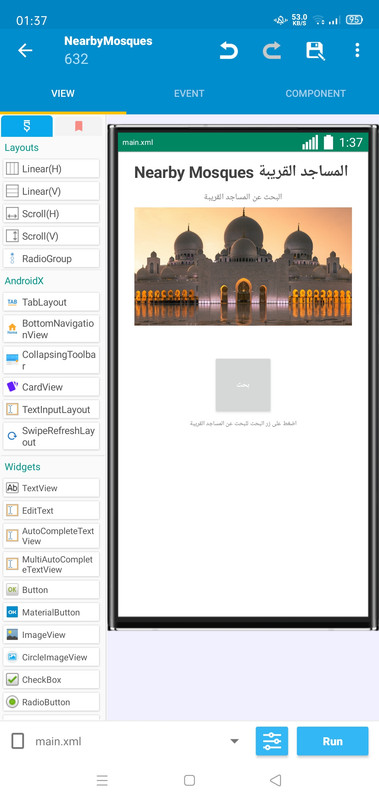Select the EditText widget
This screenshot has width=379, height=800.
(x=51, y=510)
